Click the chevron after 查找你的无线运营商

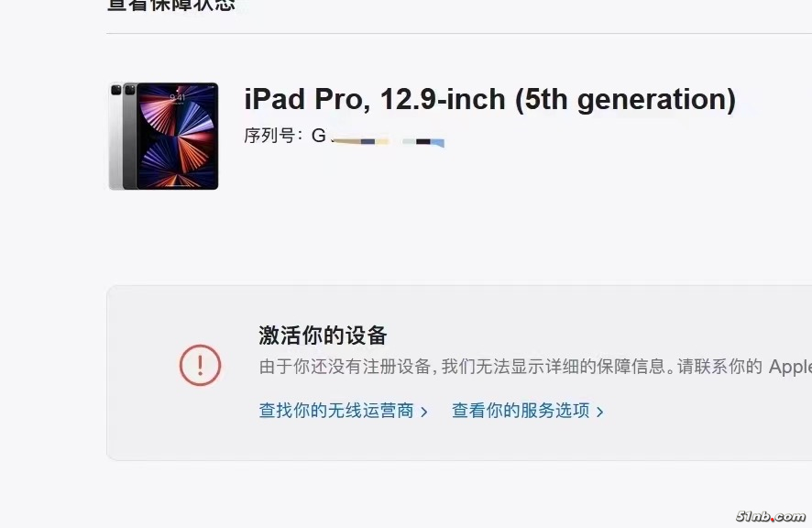point(424,412)
